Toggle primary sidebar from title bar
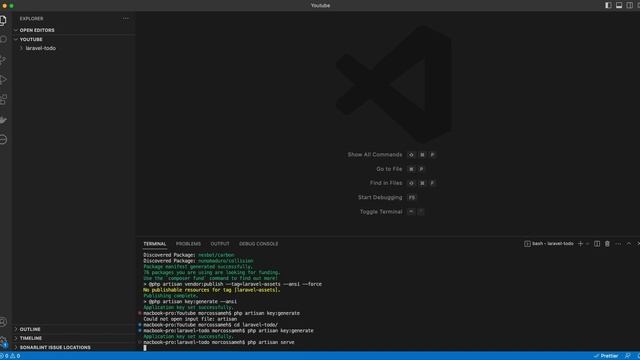The image size is (640, 360). pyautogui.click(x=608, y=5)
